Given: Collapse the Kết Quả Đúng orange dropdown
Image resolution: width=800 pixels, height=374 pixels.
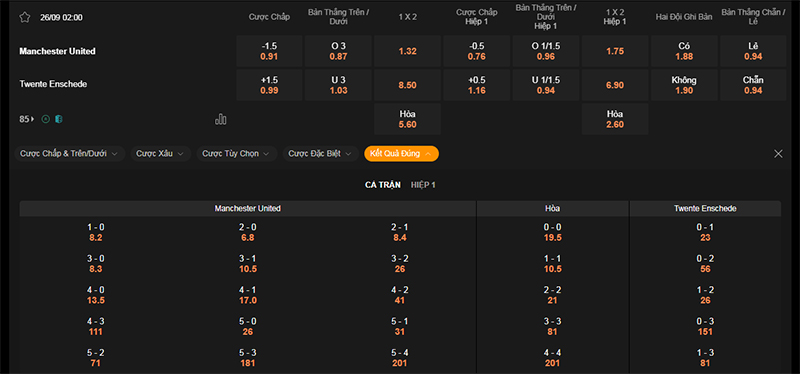Looking at the screenshot, I should [x=401, y=154].
